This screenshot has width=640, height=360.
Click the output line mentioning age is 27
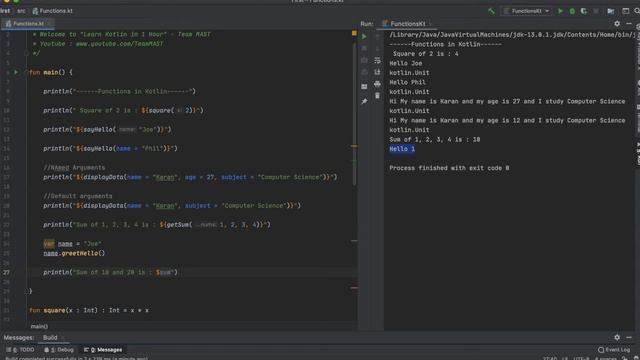[507, 101]
